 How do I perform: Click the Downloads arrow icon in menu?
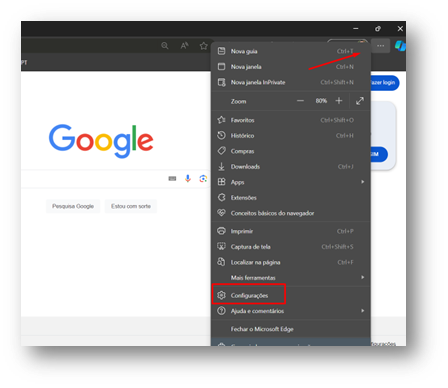(x=221, y=166)
